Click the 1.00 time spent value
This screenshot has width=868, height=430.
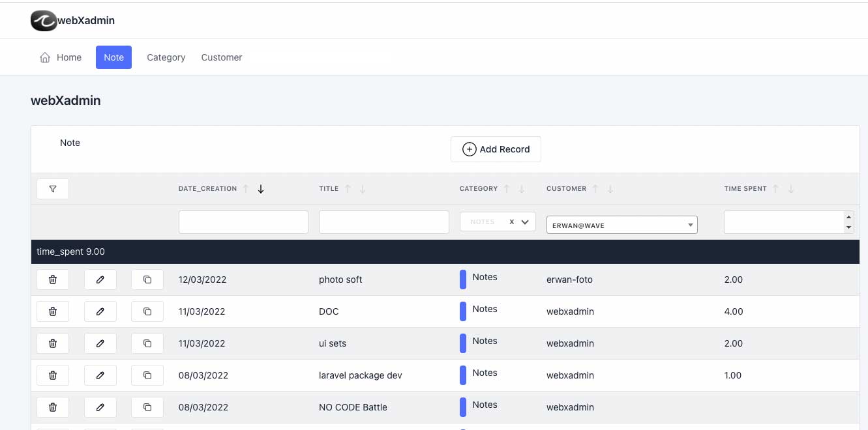pyautogui.click(x=733, y=375)
